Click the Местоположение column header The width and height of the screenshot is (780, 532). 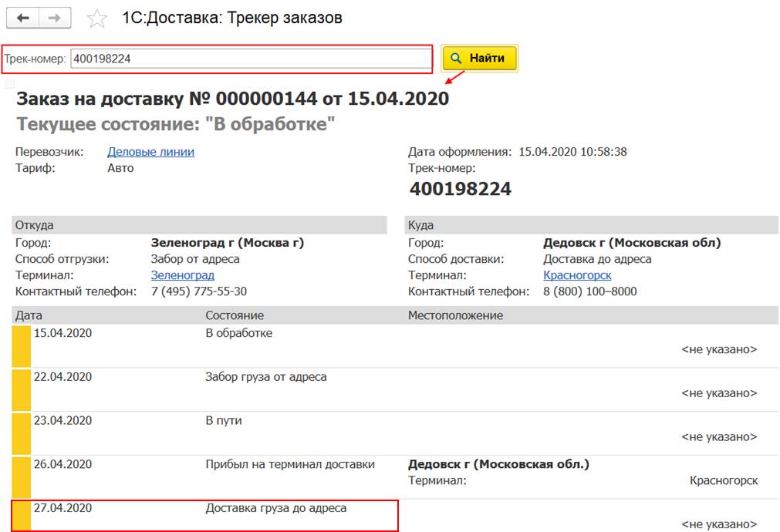click(x=455, y=315)
